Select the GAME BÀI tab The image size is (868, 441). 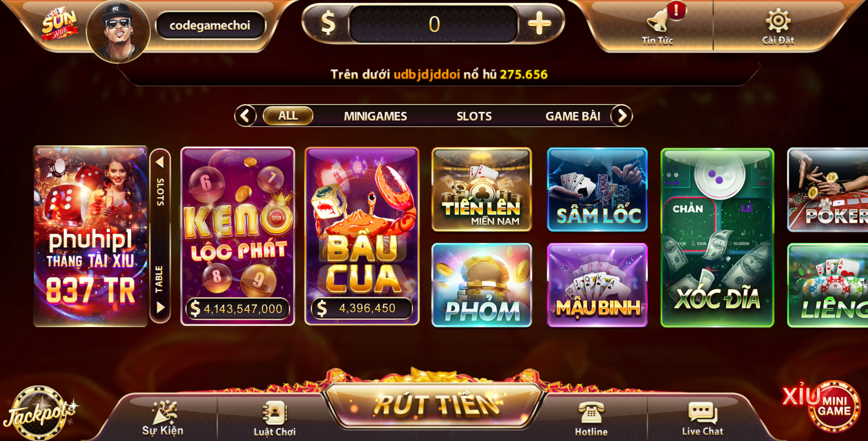(x=573, y=116)
